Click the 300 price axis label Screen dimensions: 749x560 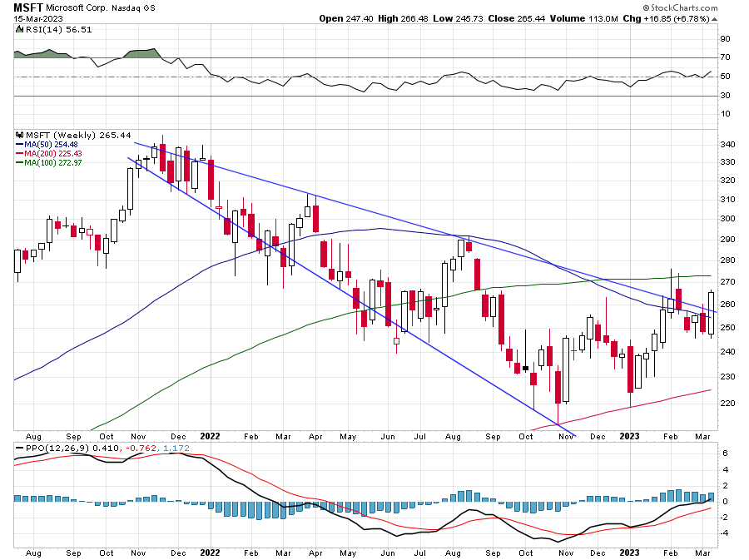pos(727,219)
